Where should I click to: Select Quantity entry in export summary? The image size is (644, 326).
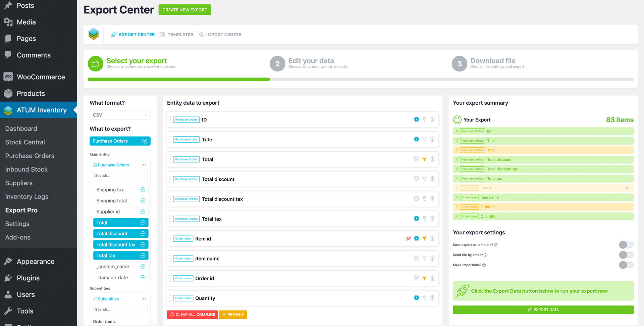pyautogui.click(x=543, y=216)
